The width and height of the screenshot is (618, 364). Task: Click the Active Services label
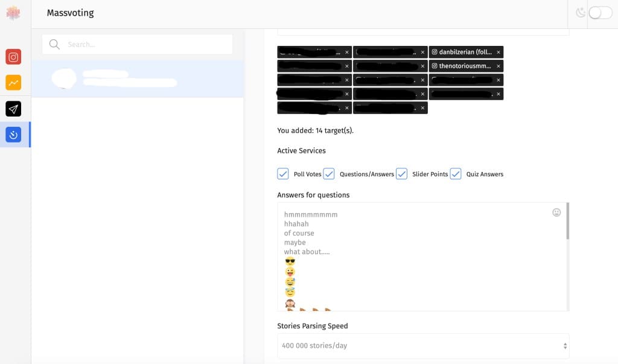(301, 151)
